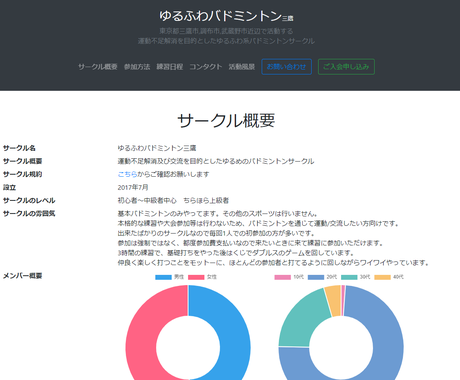Click the メンバー概要 label

(x=23, y=276)
